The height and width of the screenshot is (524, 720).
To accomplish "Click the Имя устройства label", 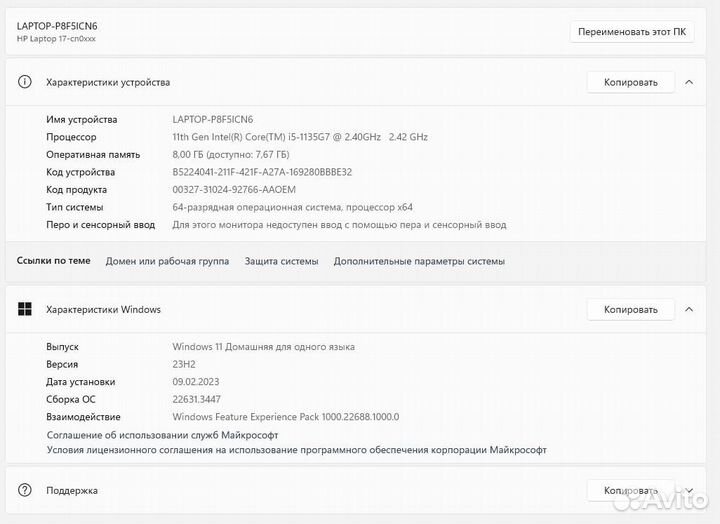I will [x=82, y=119].
